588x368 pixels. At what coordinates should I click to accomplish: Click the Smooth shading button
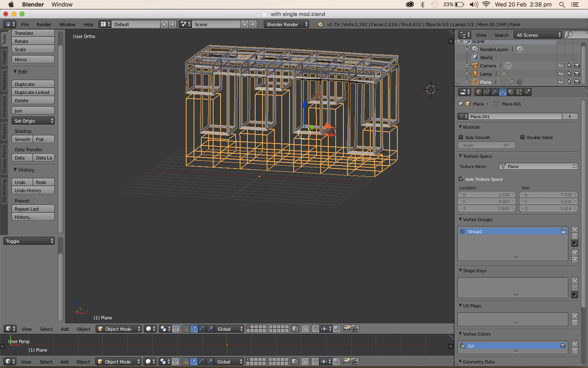tap(22, 139)
